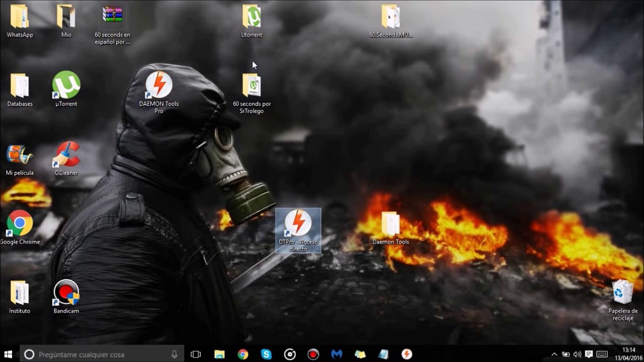This screenshot has width=644, height=362.
Task: Open the Databases folder
Action: (x=20, y=90)
